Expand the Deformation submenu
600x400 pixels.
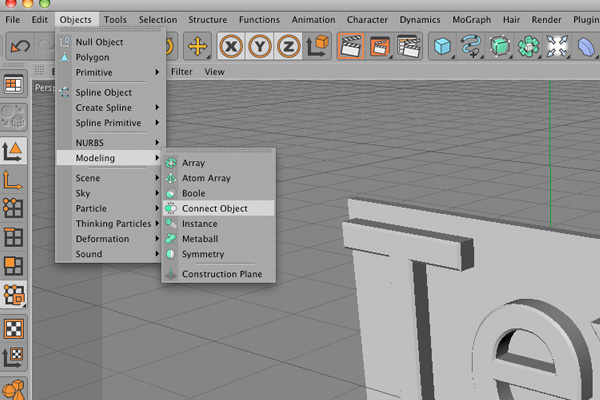pyautogui.click(x=109, y=239)
